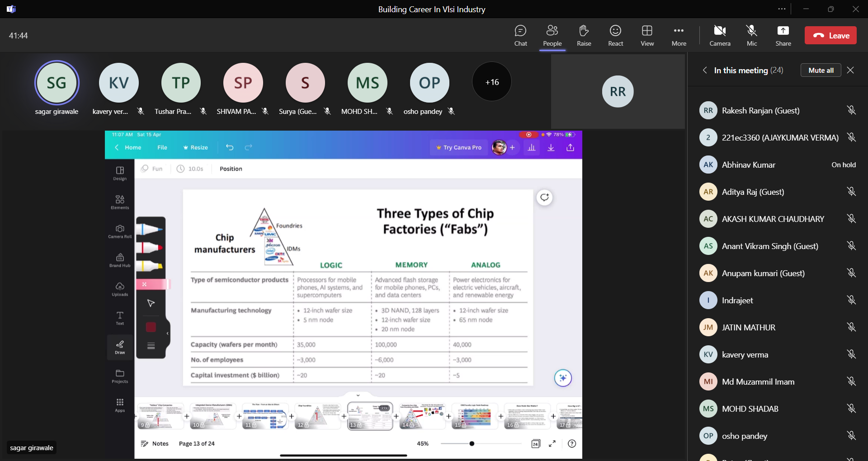Switch to the People tab
Screen dimensions: 868x461
[x=552, y=36]
